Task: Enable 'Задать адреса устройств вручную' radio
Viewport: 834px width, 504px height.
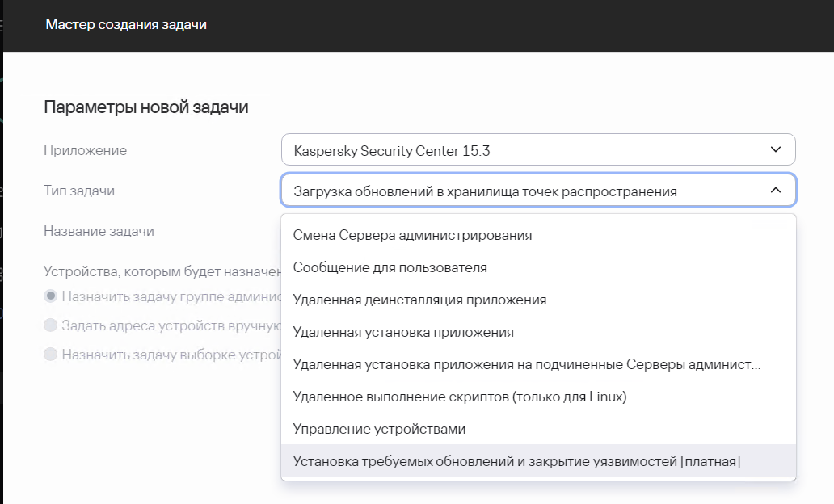Action: (x=51, y=325)
